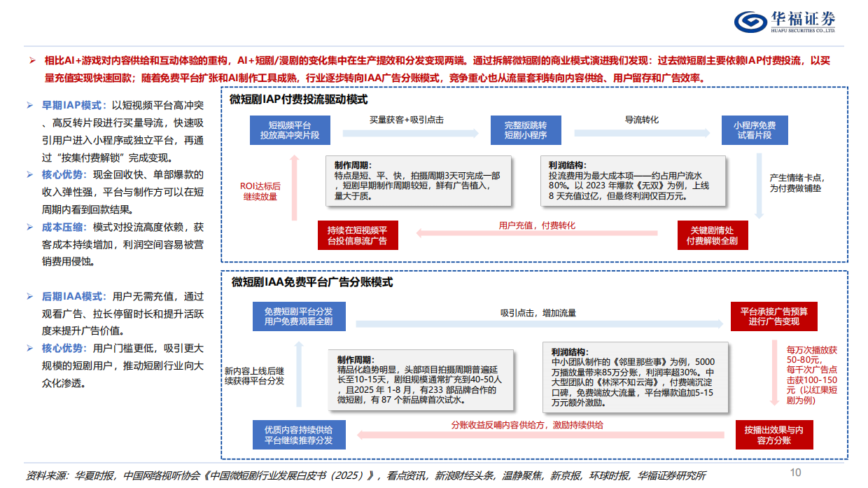Click the page number 10

pyautogui.click(x=795, y=471)
